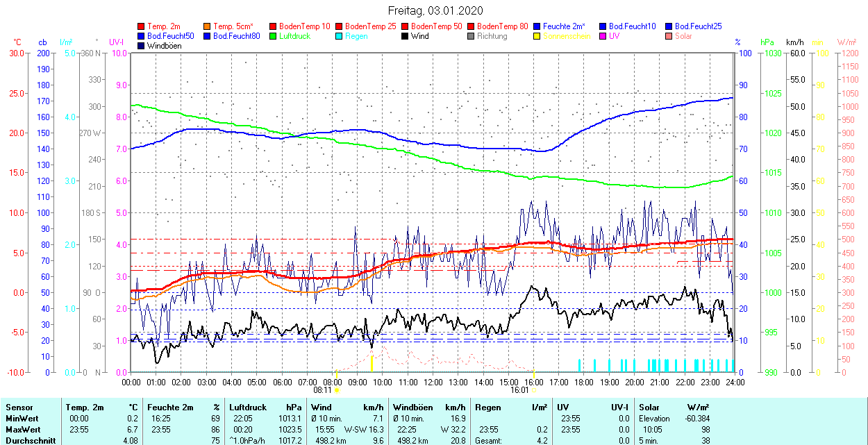Click the 16:01 sunset time marker
The width and height of the screenshot is (868, 445).
tap(520, 390)
